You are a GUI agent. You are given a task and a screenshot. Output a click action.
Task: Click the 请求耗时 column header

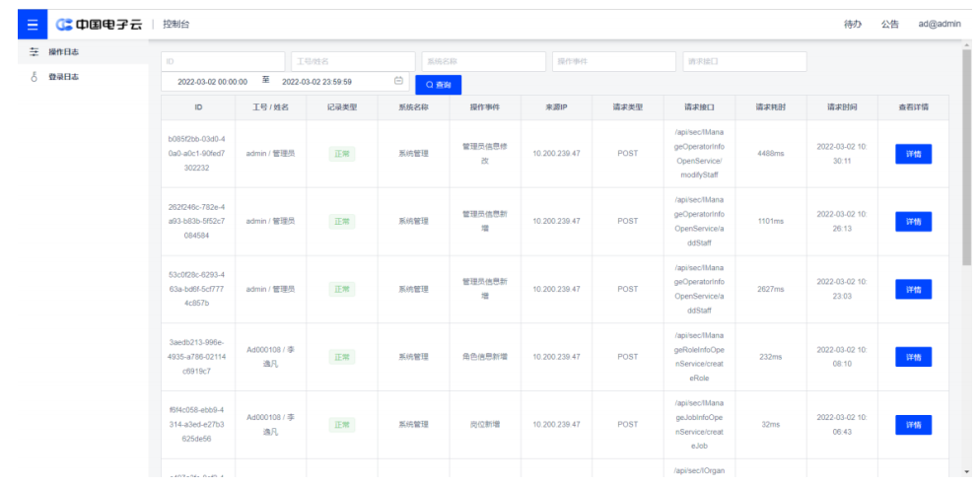click(771, 107)
